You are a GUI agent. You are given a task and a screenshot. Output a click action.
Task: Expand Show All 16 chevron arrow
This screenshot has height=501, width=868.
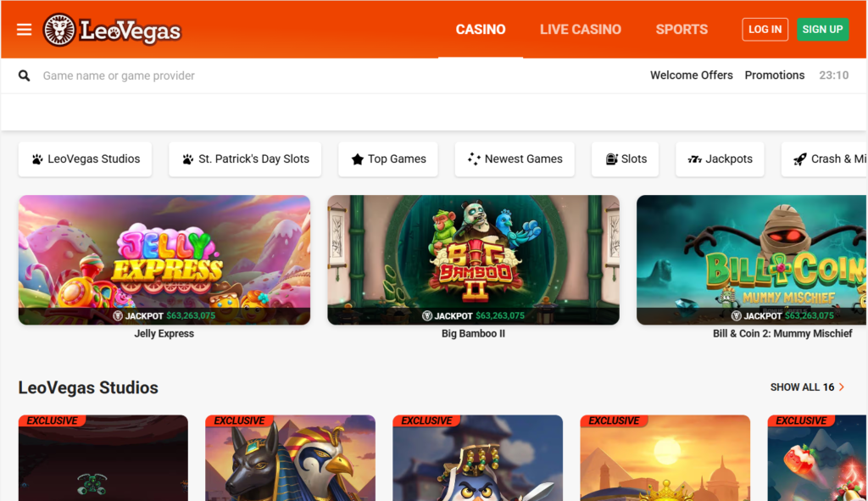[x=842, y=387]
